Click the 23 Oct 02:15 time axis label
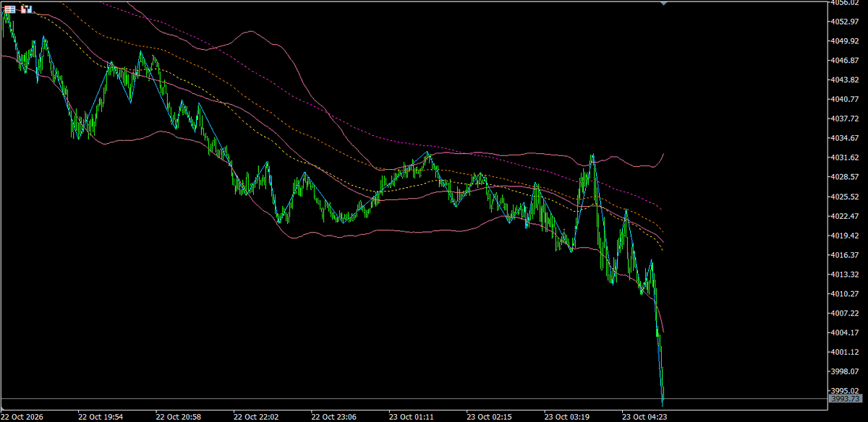This screenshot has width=868, height=422. (488, 416)
